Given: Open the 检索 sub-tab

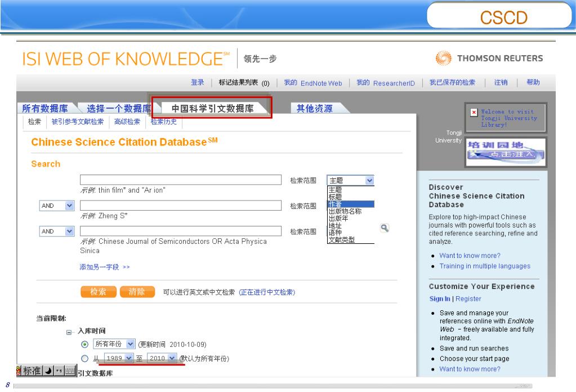Looking at the screenshot, I should click(x=34, y=122).
